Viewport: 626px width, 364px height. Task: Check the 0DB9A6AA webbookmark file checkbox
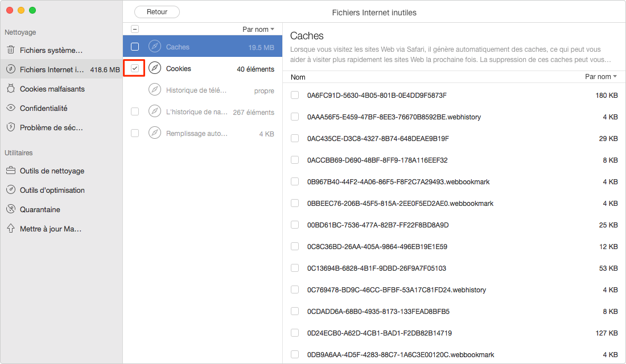pyautogui.click(x=295, y=354)
